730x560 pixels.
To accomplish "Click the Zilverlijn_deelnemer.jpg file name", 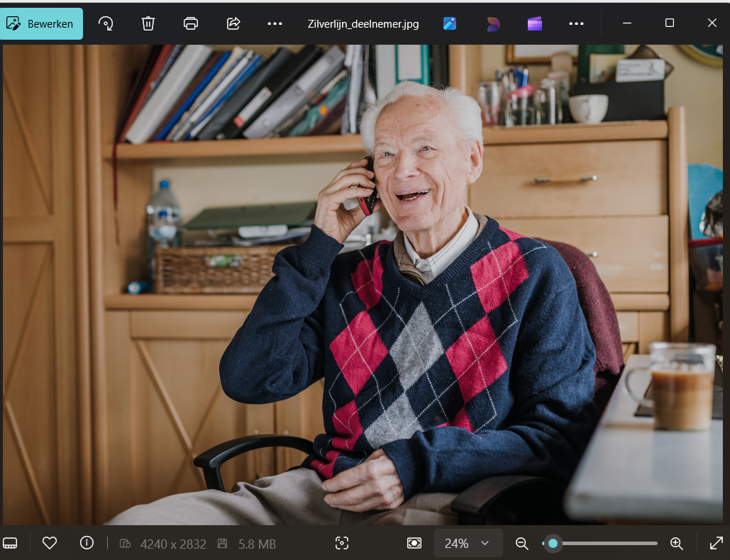I will pos(363,23).
